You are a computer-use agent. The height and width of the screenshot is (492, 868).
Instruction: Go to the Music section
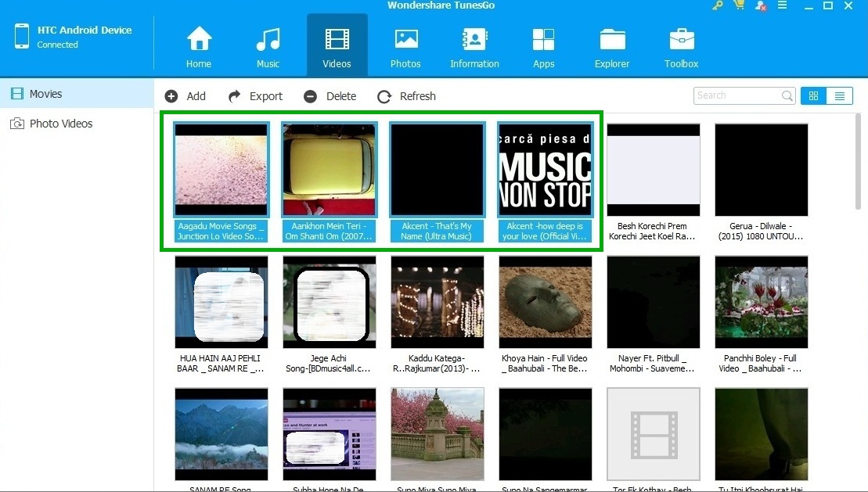[268, 47]
